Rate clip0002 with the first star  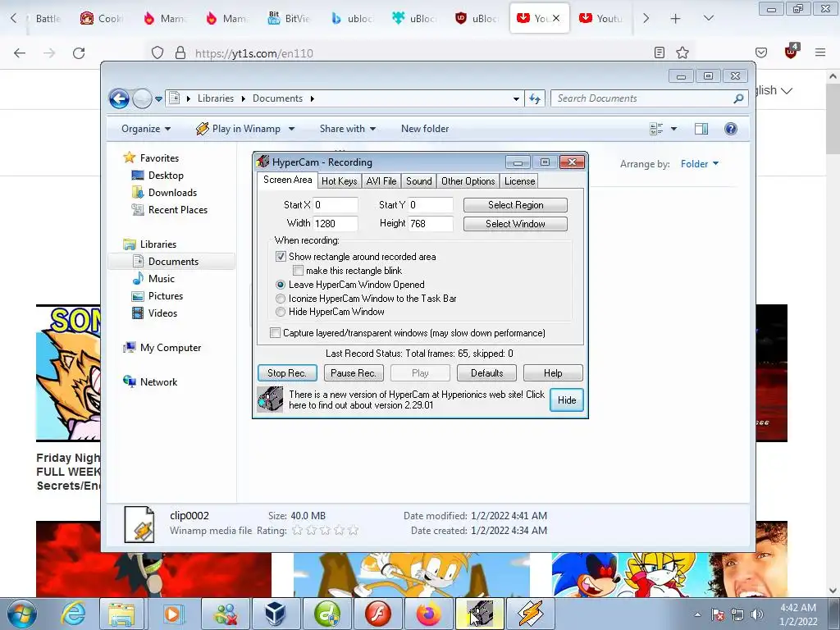[x=297, y=531]
